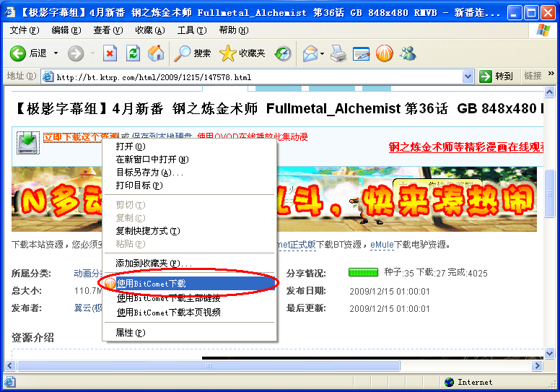Click the Windows flag logo
The height and width of the screenshot is (392, 560).
(543, 30)
